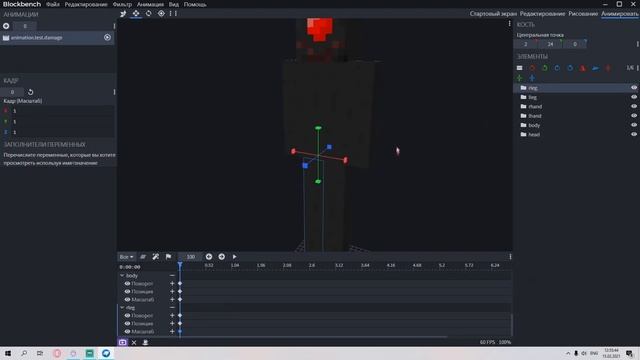Screen dimensions: 640x360
Task: Toggle visibility of body Поворот channel
Action: coord(127,283)
